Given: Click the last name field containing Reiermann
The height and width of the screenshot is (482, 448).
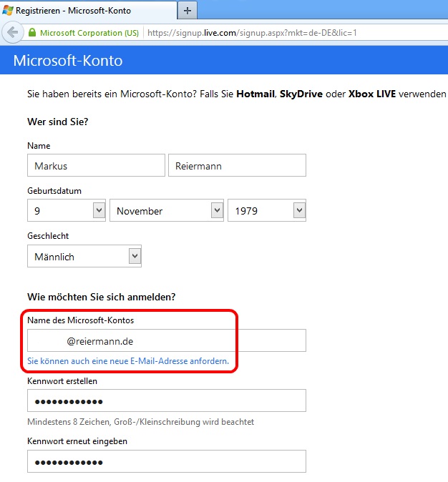Looking at the screenshot, I should 237,165.
